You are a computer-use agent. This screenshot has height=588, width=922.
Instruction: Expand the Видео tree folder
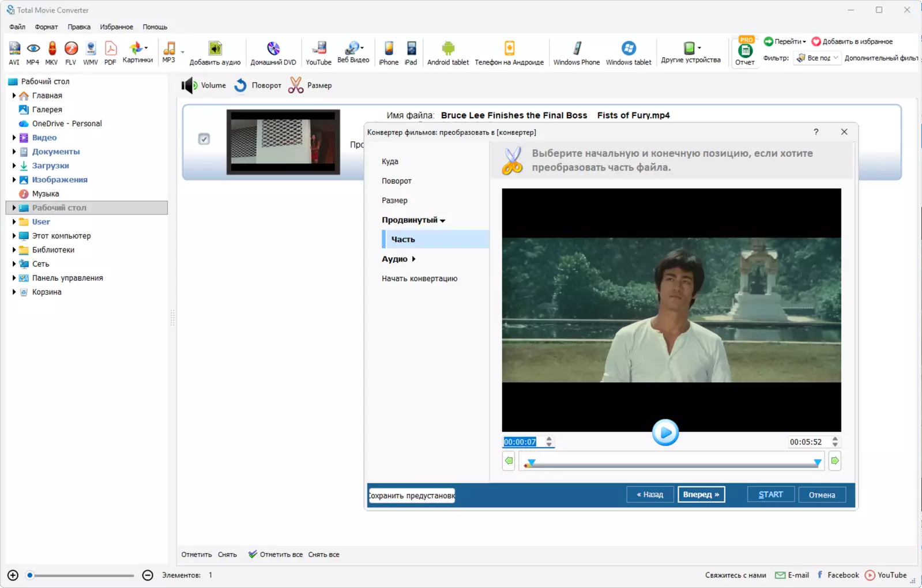(14, 138)
